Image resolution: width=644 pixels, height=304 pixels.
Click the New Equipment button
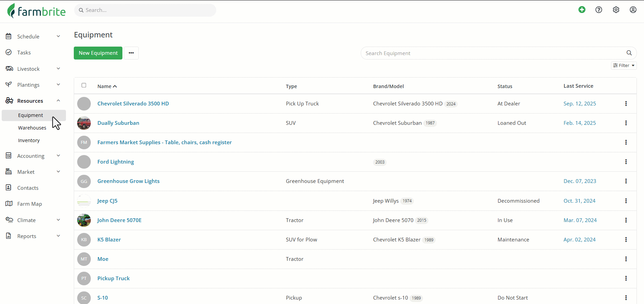coord(98,53)
